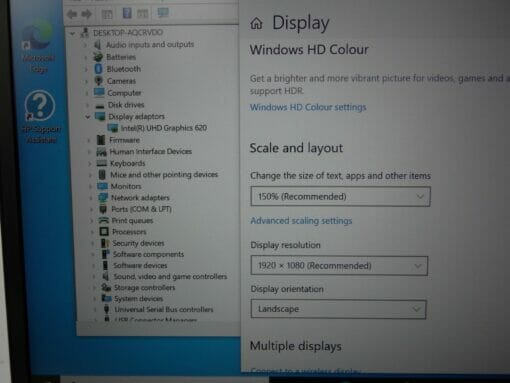Expand Sound, video and game controllers node
Screen dimensions: 510x383
tap(94, 277)
